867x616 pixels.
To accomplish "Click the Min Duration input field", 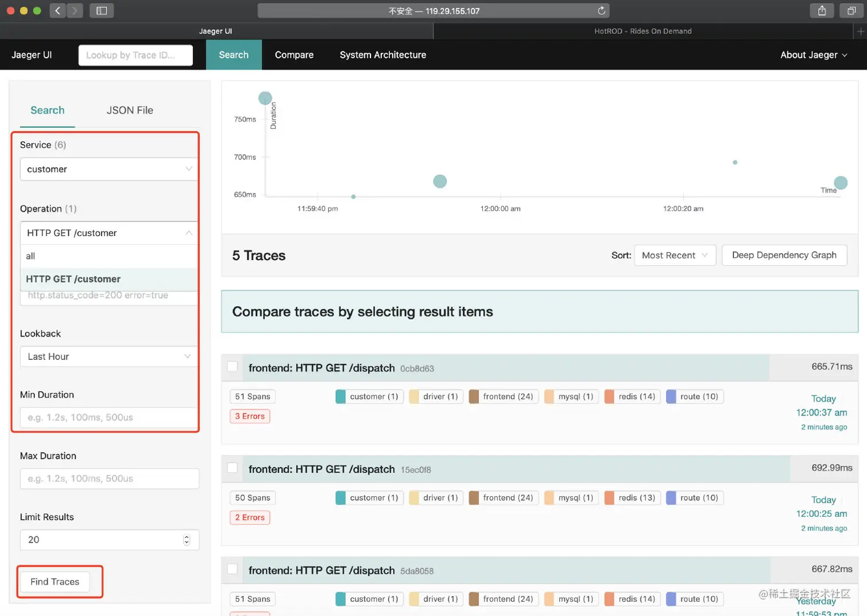I will point(109,418).
